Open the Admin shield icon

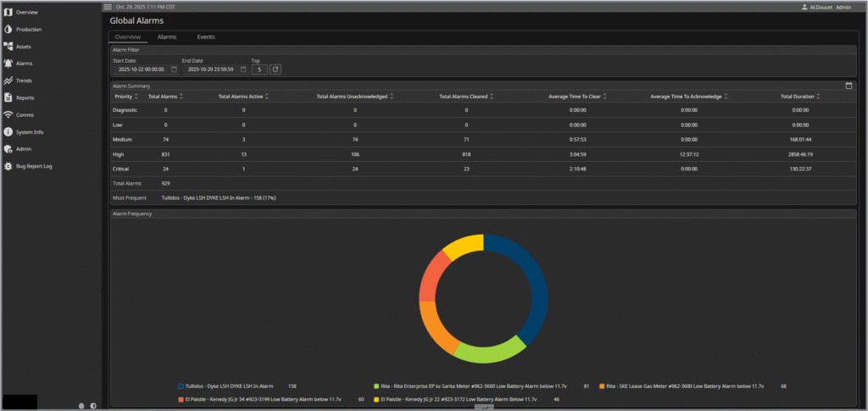8,149
